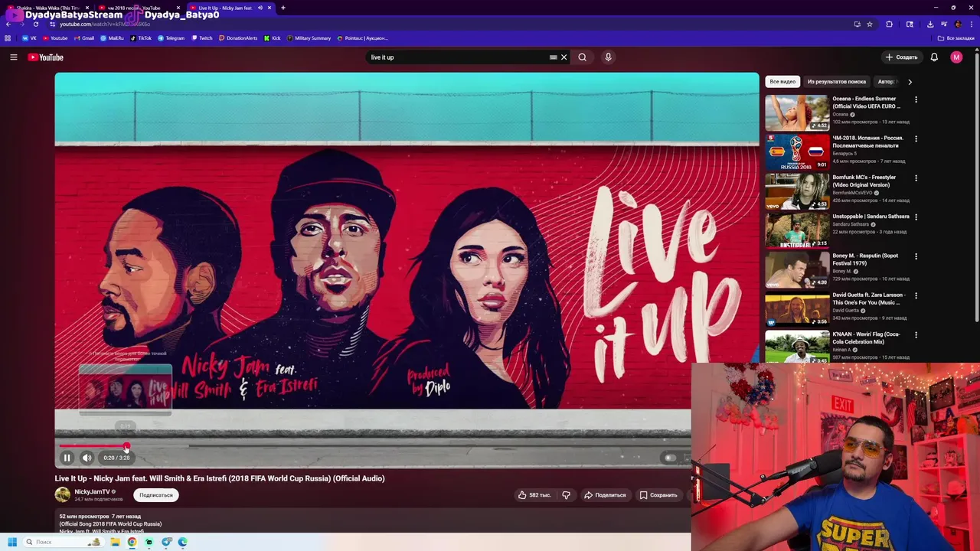980x551 pixels.
Task: Pause the video playback
Action: tap(67, 458)
